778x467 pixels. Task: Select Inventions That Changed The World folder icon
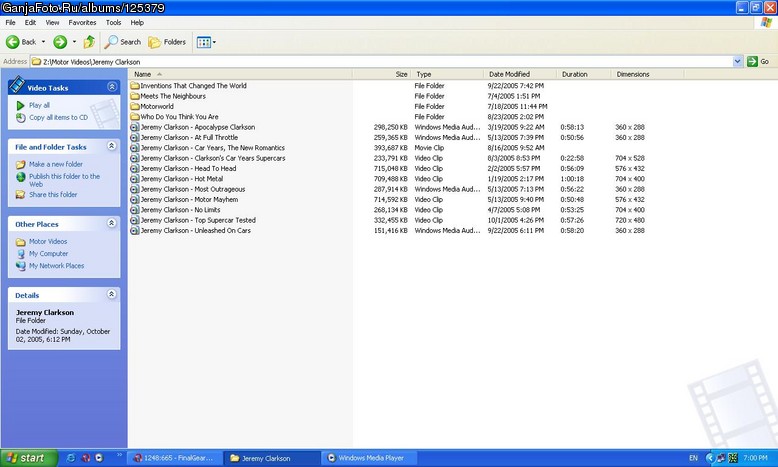(x=134, y=86)
